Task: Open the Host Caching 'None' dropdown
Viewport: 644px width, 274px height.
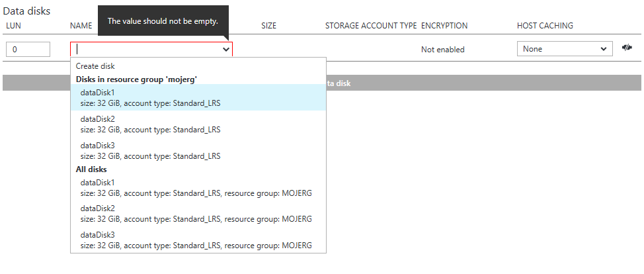Action: click(564, 49)
